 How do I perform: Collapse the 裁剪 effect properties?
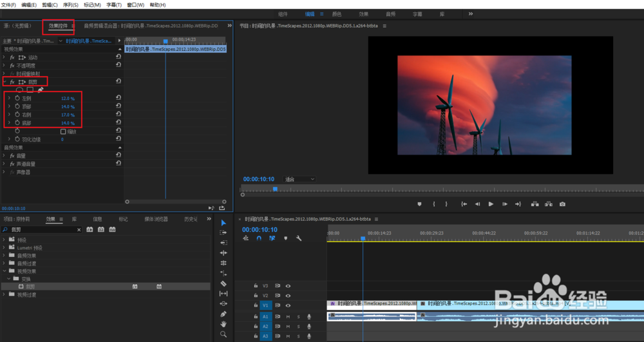point(5,82)
